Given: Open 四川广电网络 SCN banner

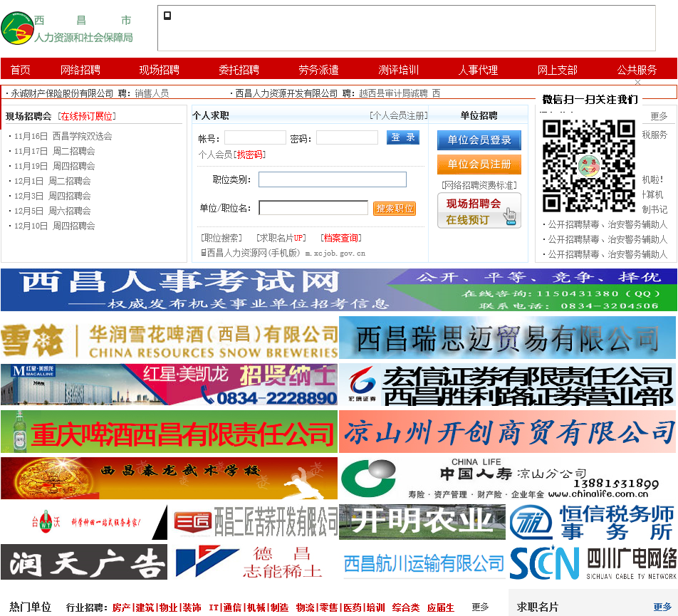Looking at the screenshot, I should 593,562.
